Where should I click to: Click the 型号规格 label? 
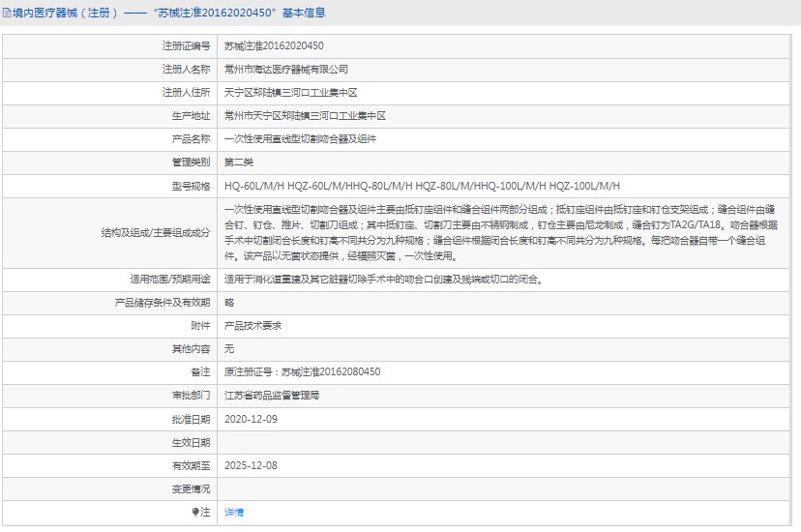(191, 186)
